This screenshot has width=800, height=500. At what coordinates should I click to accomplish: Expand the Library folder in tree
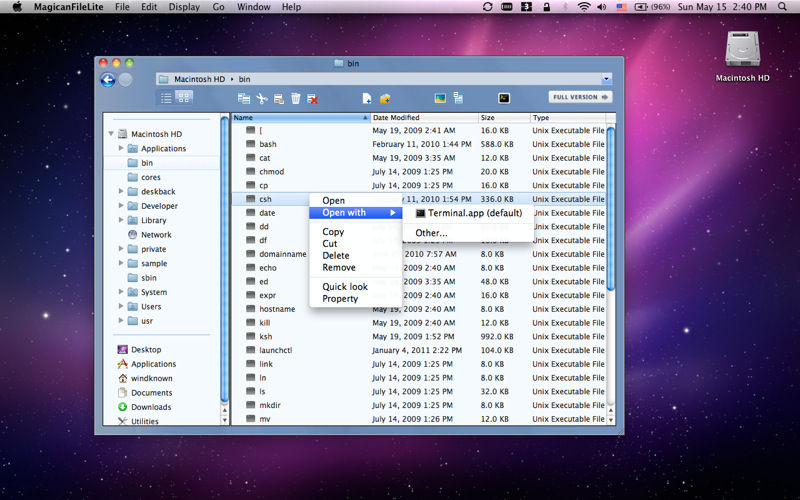pos(121,220)
